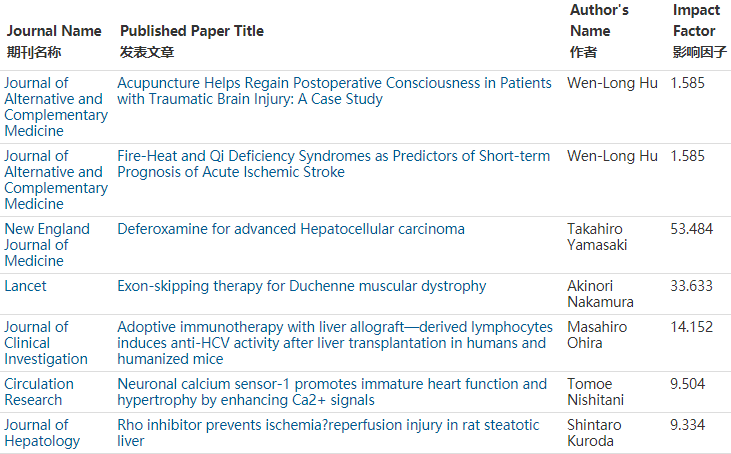Open the Exon-skipping therapy for Duchenne paper
This screenshot has height=454, width=731.
tap(302, 286)
